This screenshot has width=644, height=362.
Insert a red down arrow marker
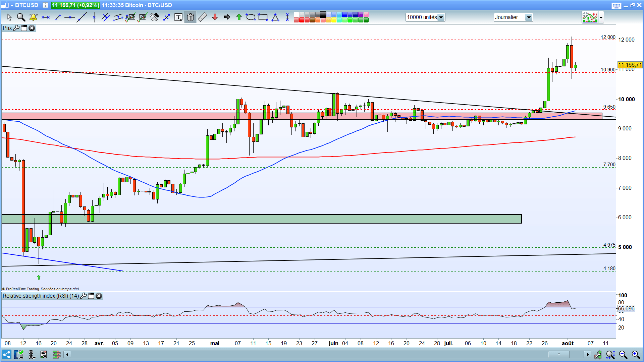tap(215, 17)
